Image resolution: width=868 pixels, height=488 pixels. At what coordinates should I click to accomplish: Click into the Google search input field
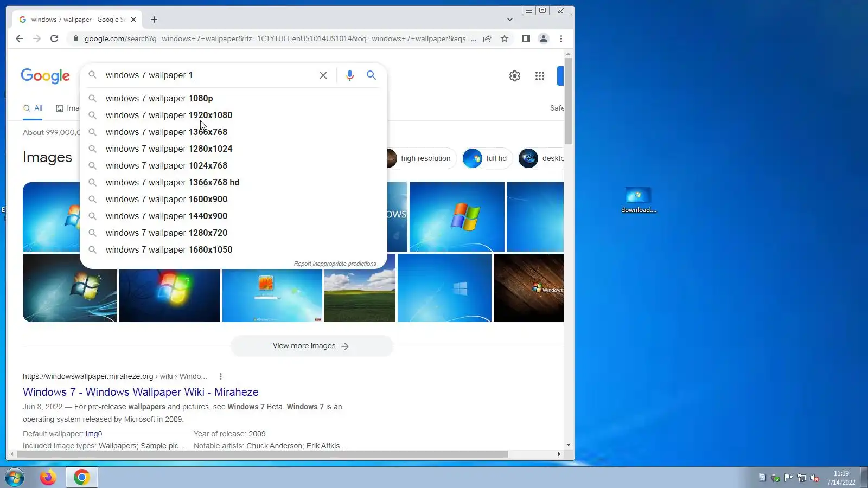pyautogui.click(x=209, y=75)
